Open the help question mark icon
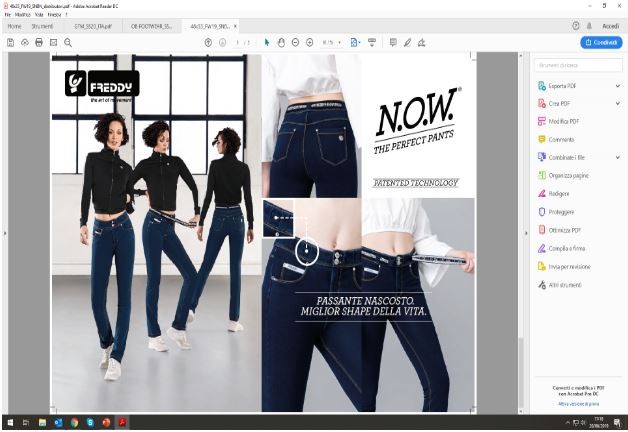628x432 pixels. pyautogui.click(x=576, y=26)
